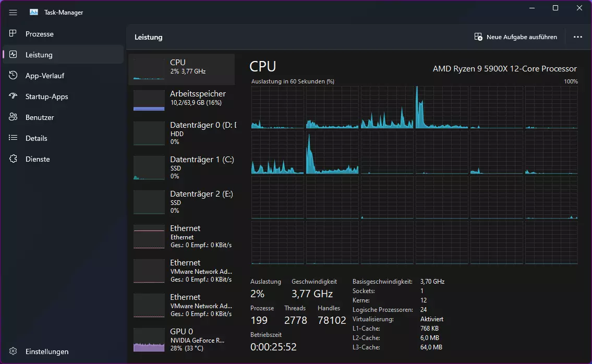
Task: Click the GPU 0 purple mini graph
Action: 149,339
